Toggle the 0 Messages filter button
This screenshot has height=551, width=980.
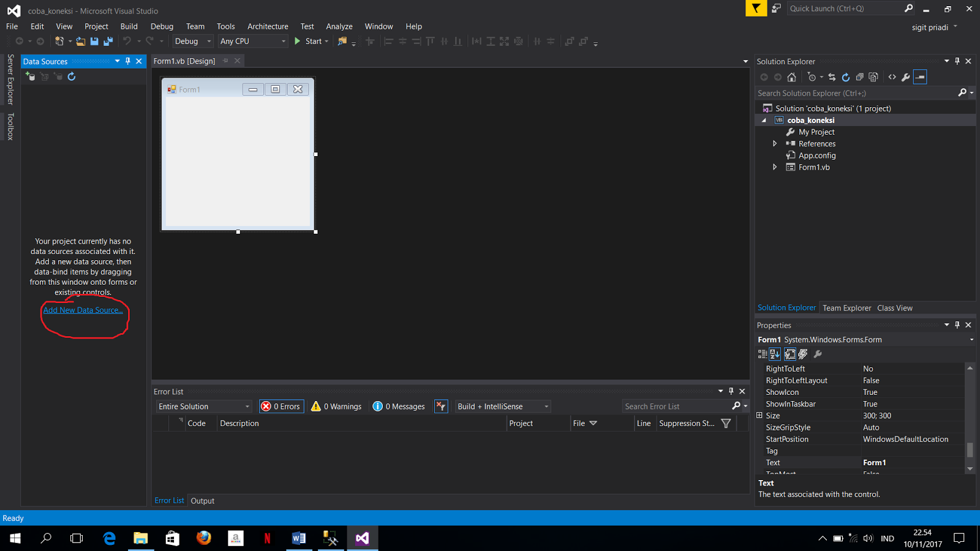399,407
